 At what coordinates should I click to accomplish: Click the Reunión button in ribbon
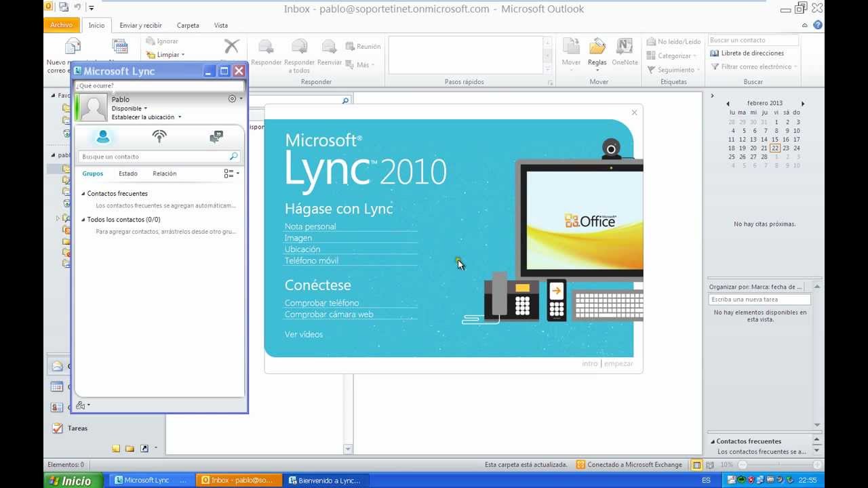pos(363,47)
